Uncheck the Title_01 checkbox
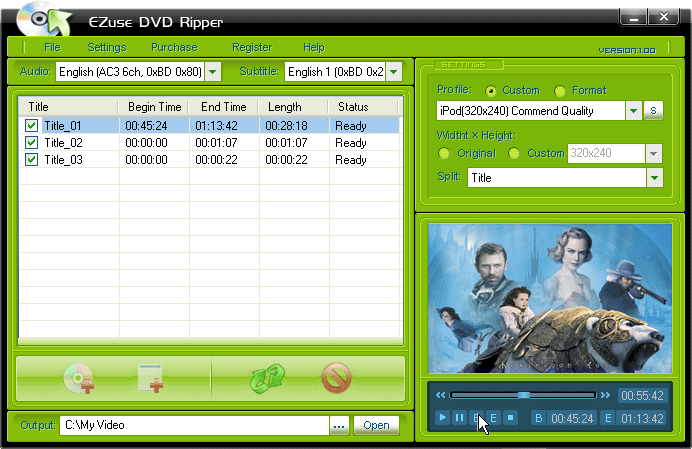Image resolution: width=692 pixels, height=449 pixels. [x=31, y=125]
